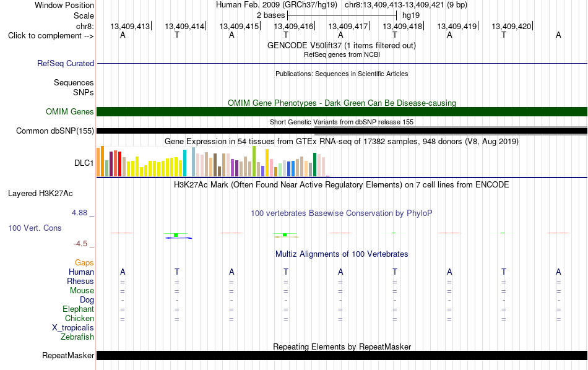
Task: Click the RefSeq Curated blue track line
Action: (x=342, y=63)
